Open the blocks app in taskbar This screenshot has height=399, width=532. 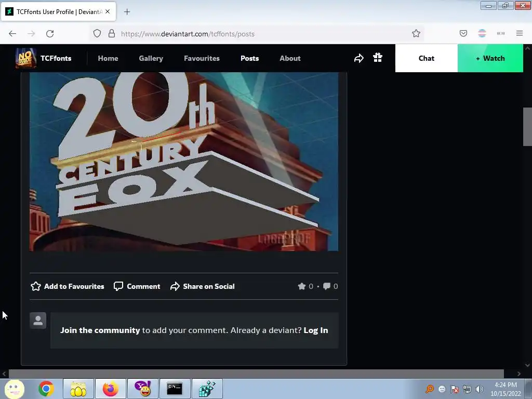207,389
